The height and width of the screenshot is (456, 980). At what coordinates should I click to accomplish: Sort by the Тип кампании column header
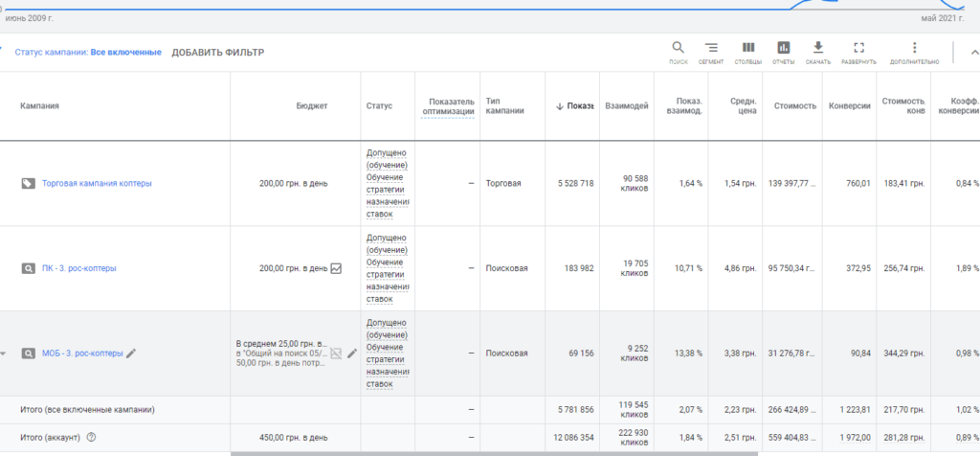505,105
